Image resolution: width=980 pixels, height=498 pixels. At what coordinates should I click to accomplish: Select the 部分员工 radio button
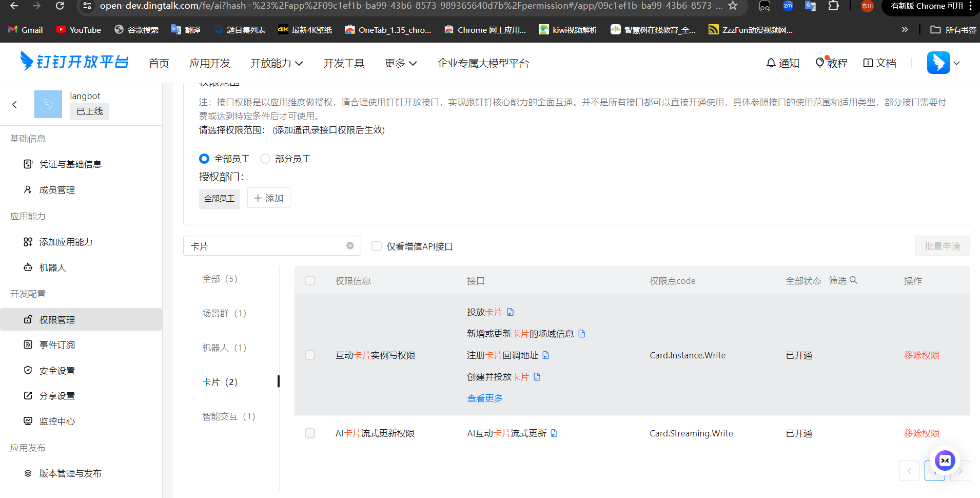coord(265,158)
